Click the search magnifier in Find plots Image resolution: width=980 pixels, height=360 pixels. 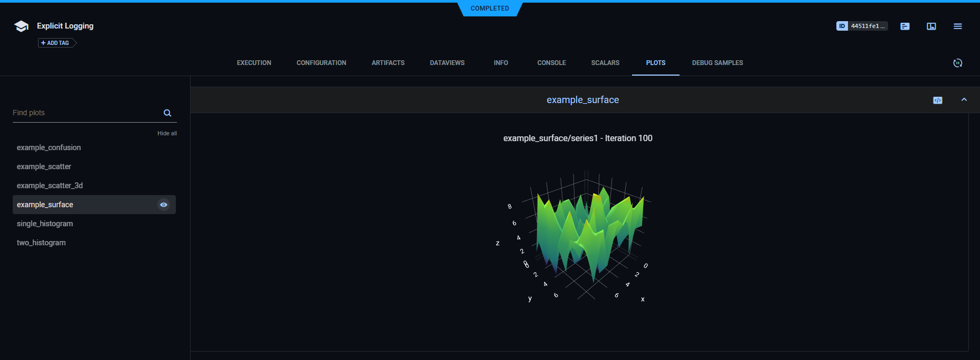pos(167,113)
